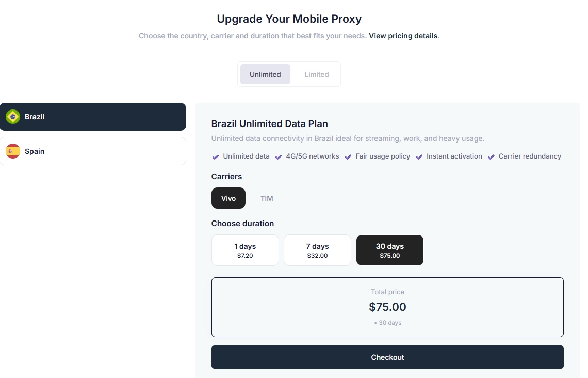Choose the 1 days $7.20 duration
Viewport: 588px width, 378px height.
[x=245, y=250]
